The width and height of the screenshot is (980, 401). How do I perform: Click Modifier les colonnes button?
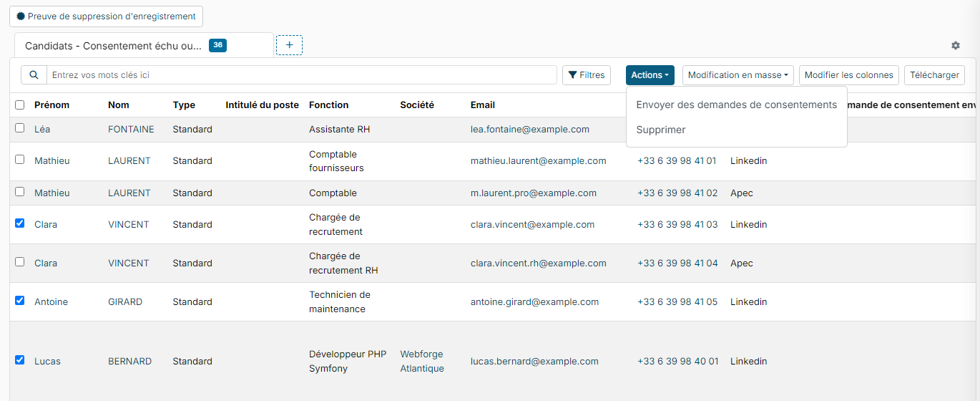pos(848,75)
